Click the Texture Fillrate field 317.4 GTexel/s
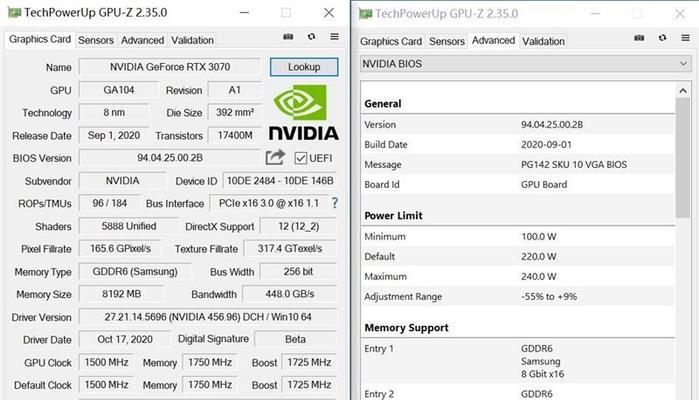 290,248
